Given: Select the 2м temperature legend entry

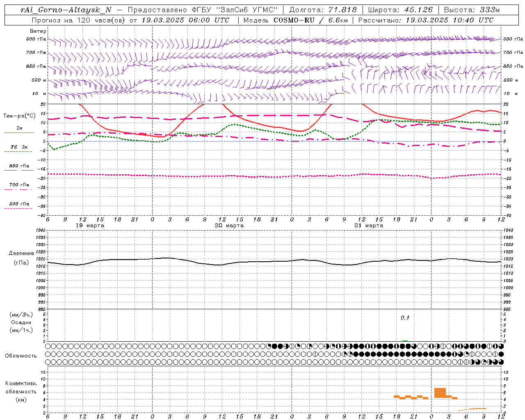Looking at the screenshot, I should pyautogui.click(x=19, y=128).
